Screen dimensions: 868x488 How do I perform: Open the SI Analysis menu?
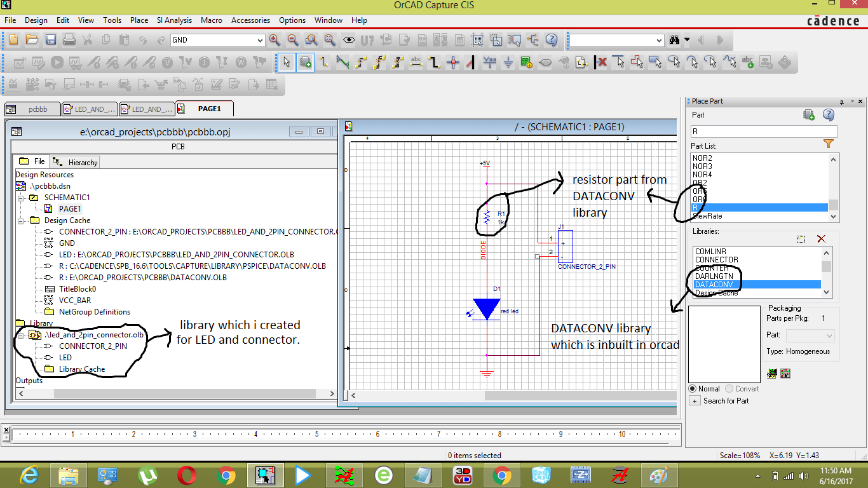tap(175, 20)
